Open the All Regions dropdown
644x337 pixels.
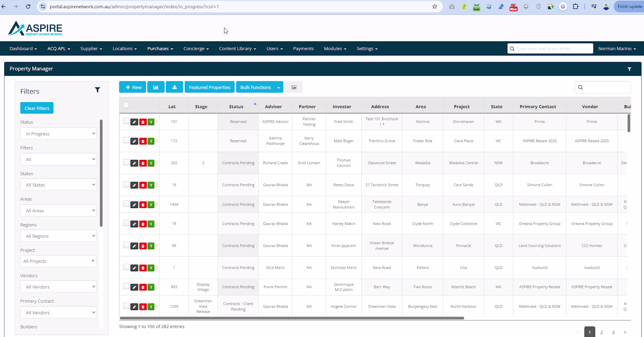point(58,236)
